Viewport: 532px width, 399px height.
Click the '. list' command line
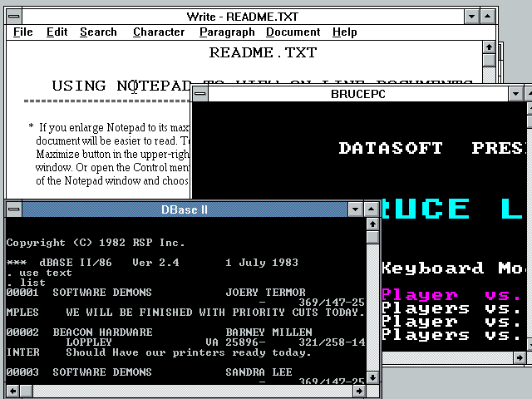tap(26, 283)
